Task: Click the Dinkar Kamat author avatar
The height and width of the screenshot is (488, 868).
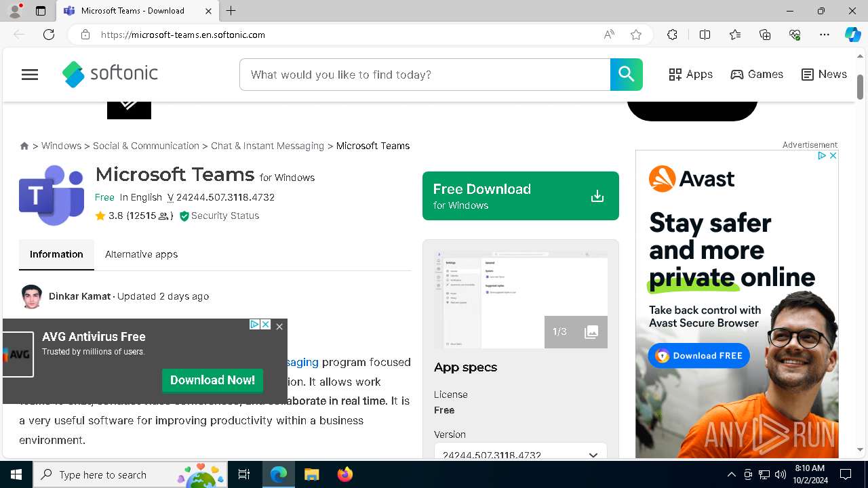Action: 31,296
